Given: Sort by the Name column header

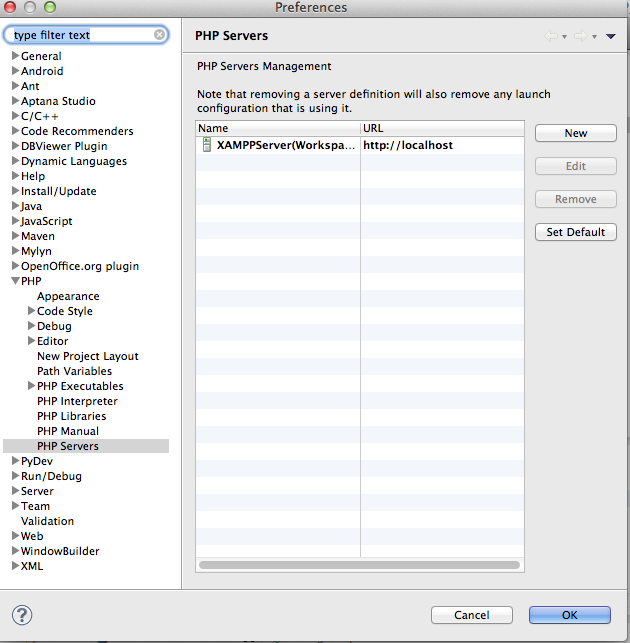Looking at the screenshot, I should [x=278, y=128].
